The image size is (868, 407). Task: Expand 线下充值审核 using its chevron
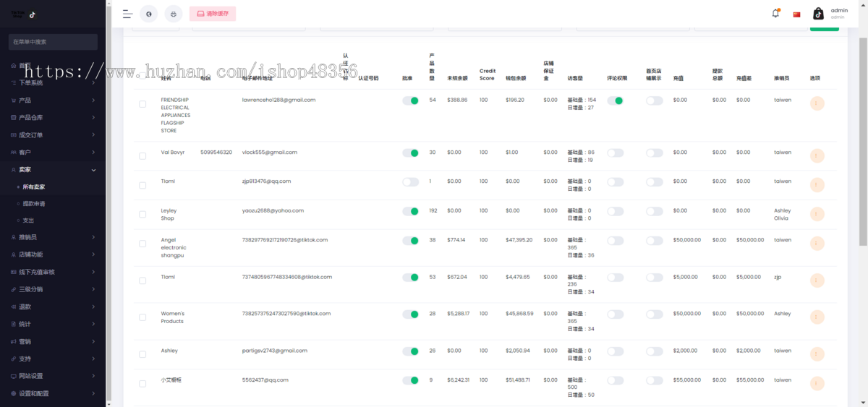[93, 272]
